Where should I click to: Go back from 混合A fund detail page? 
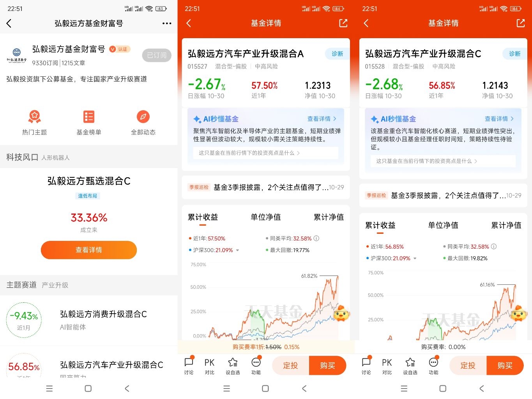click(x=189, y=23)
